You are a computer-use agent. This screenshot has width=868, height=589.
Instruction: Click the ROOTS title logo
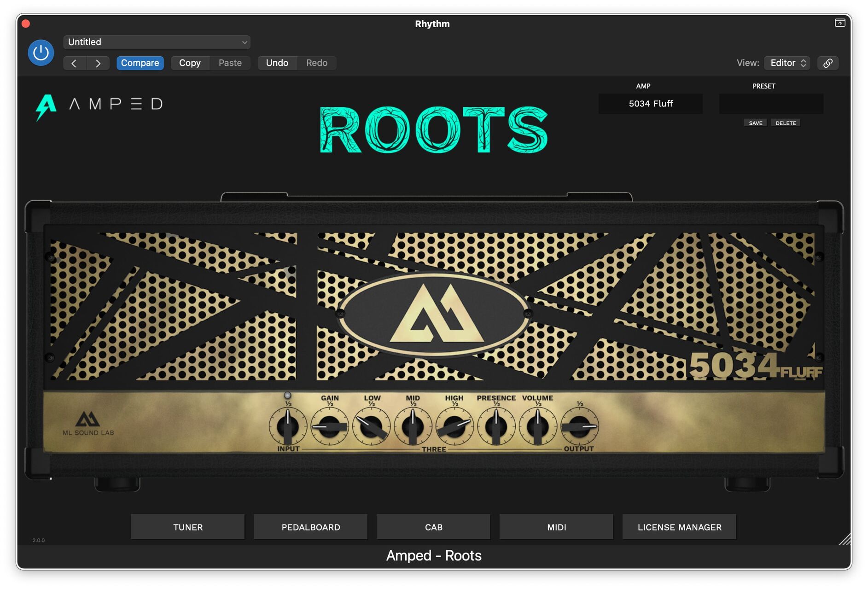[x=434, y=130]
